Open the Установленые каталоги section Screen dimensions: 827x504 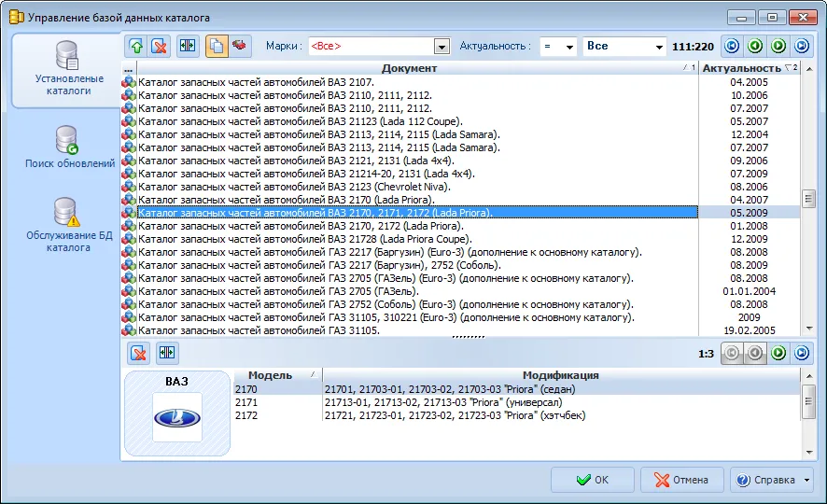pos(68,70)
